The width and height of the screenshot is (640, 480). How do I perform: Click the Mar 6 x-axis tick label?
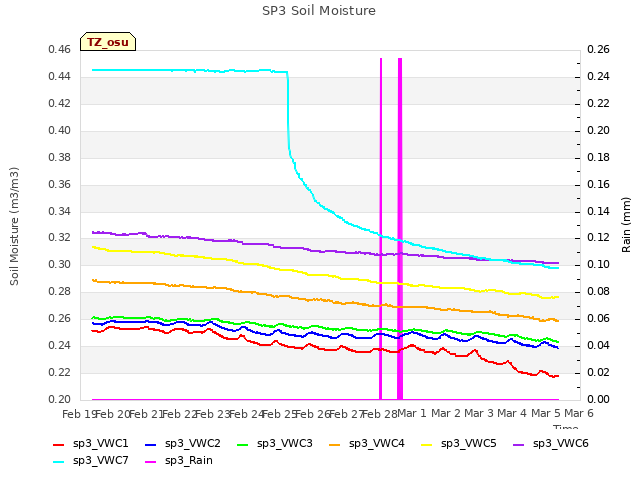[x=578, y=413]
